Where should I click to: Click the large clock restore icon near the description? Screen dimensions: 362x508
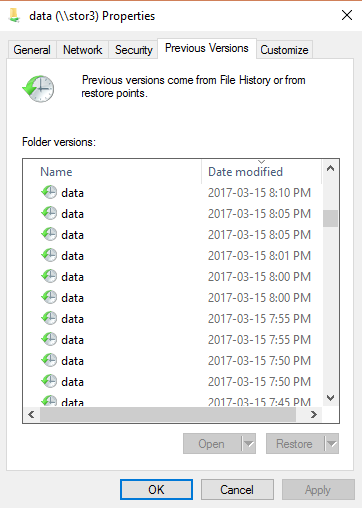pos(38,89)
